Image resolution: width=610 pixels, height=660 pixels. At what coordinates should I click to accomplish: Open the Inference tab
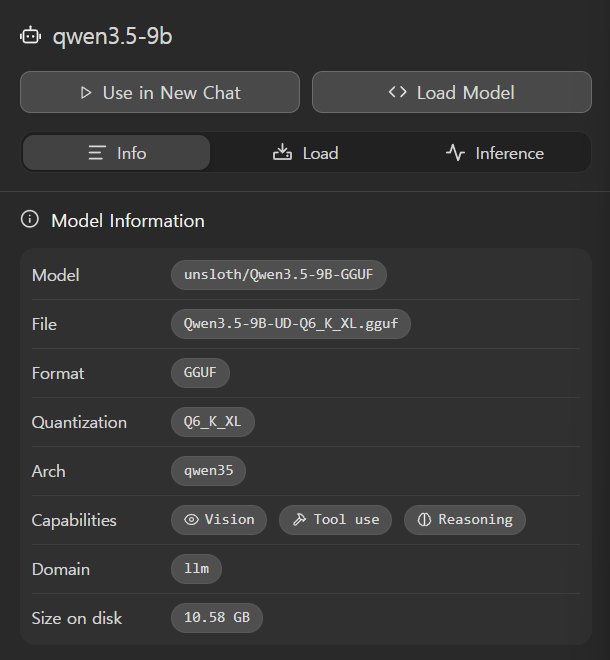(x=495, y=153)
